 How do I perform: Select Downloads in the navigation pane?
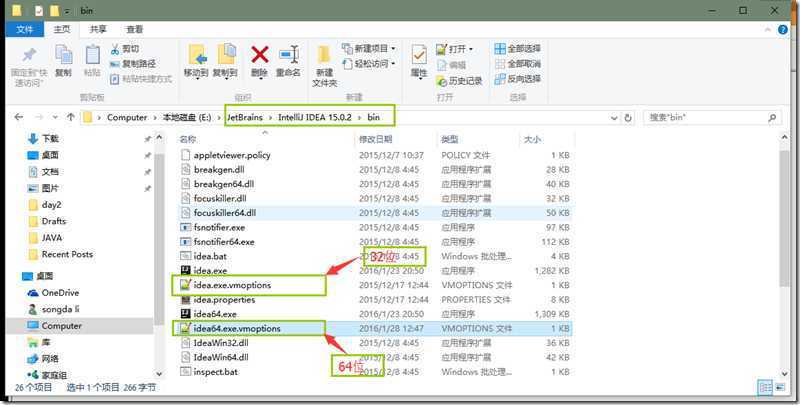tap(50, 138)
